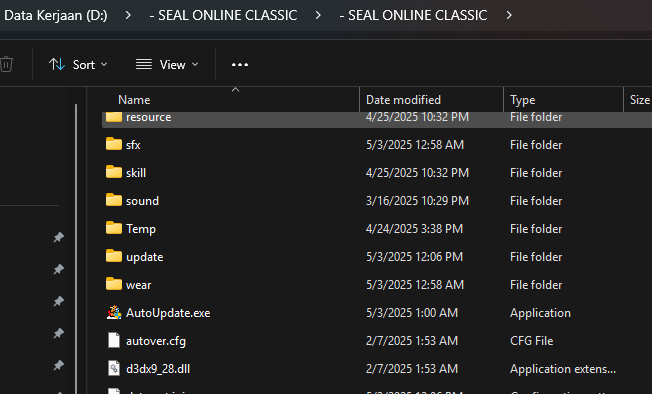Click the AutoUpdate.exe application icon
The height and width of the screenshot is (394, 652).
pos(114,312)
